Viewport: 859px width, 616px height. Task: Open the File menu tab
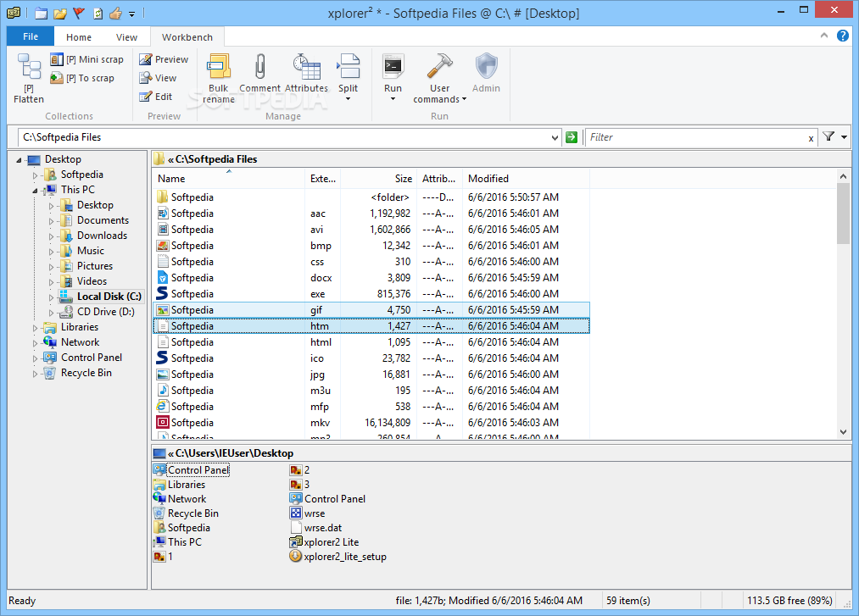31,36
